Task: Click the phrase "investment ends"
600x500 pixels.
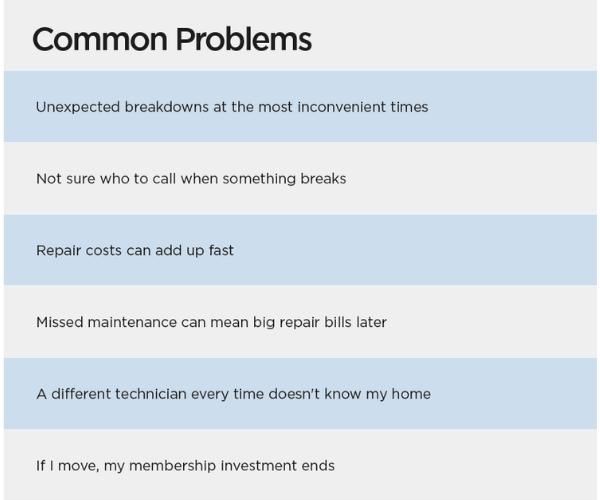Action: pyautogui.click(x=279, y=466)
